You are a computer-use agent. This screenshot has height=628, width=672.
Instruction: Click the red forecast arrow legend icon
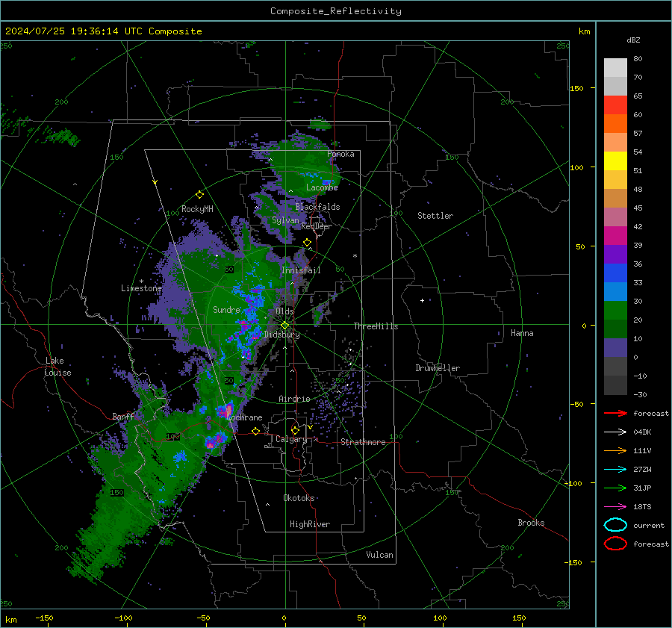[x=615, y=413]
